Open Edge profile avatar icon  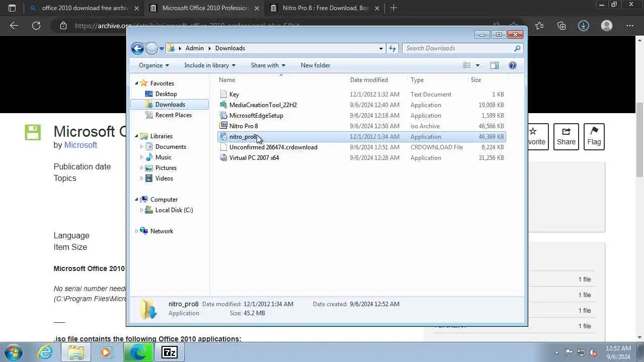tap(607, 26)
